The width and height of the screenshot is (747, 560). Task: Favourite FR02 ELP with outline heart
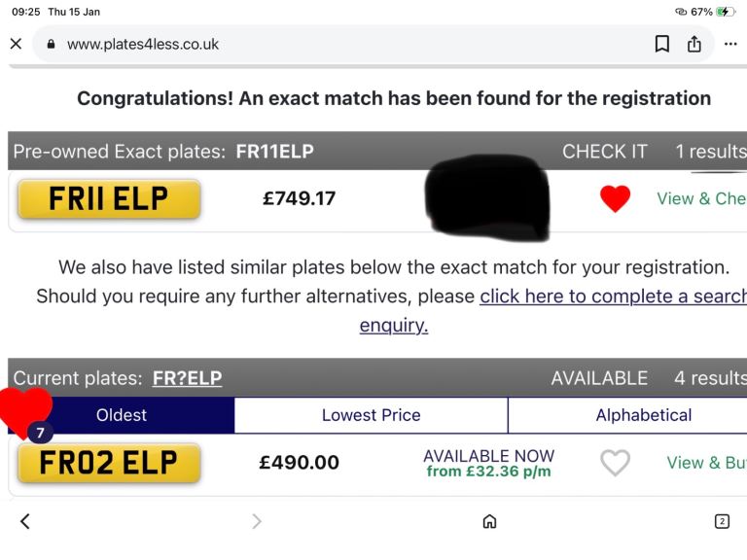615,463
